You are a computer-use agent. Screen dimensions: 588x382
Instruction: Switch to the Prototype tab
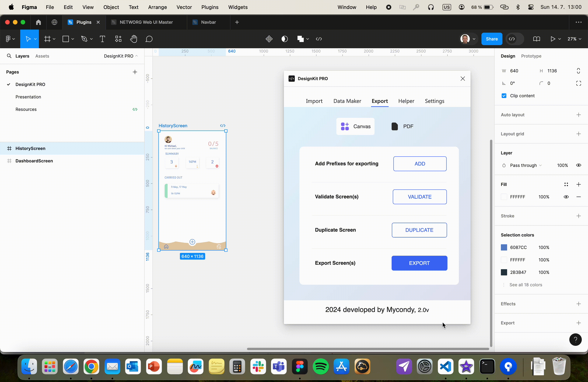(x=531, y=56)
